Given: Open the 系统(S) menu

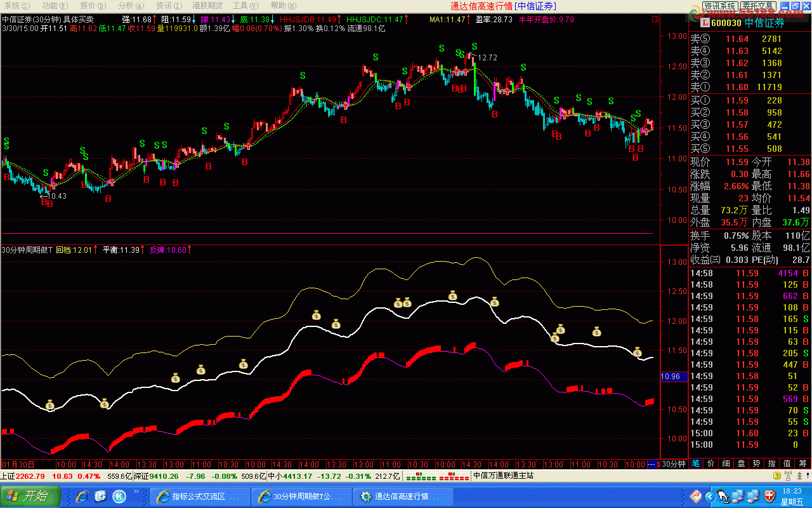Looking at the screenshot, I should (17, 6).
